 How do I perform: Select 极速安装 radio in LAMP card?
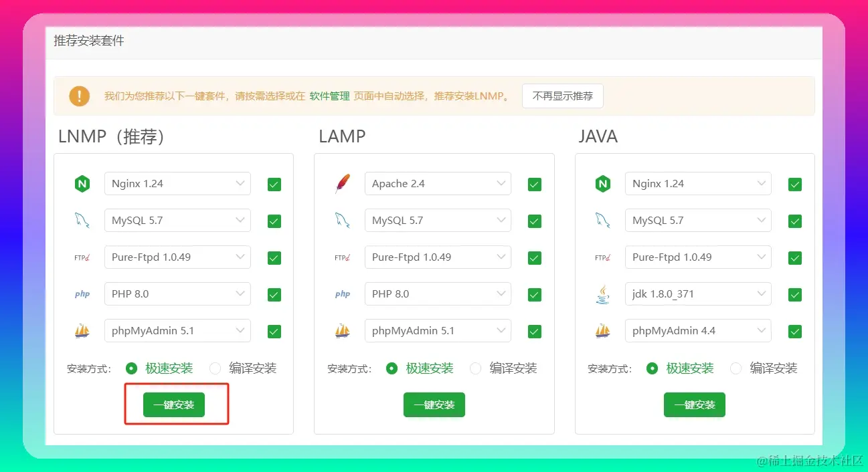pos(392,368)
